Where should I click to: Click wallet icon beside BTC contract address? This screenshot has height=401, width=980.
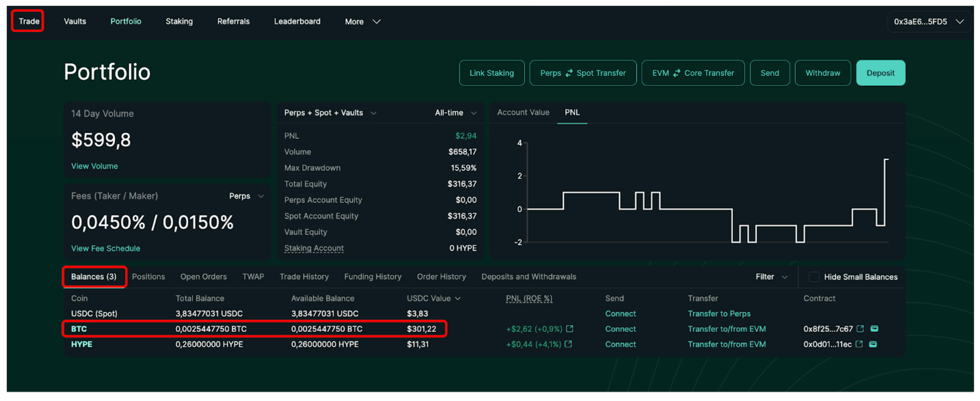tap(874, 329)
